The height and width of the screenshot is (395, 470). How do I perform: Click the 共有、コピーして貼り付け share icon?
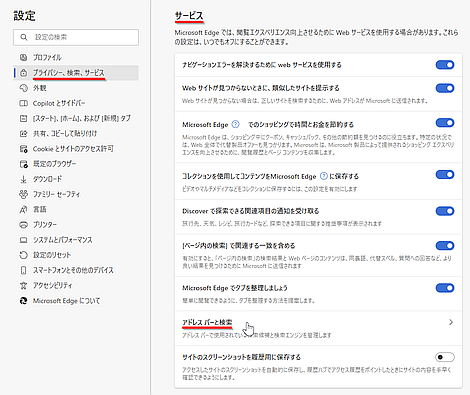coord(23,134)
